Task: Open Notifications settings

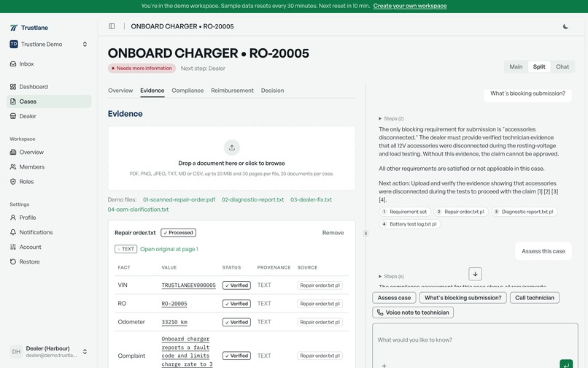Action: pos(49,232)
